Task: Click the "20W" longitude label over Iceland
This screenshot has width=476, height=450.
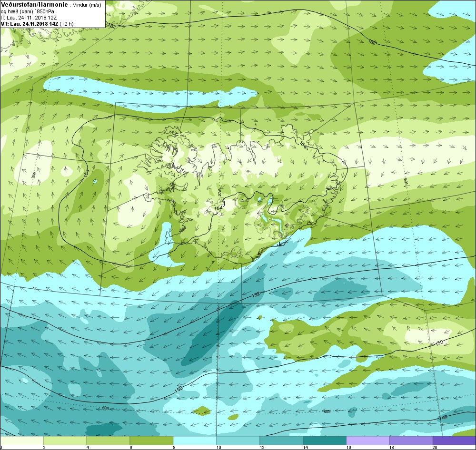Action: (x=219, y=193)
